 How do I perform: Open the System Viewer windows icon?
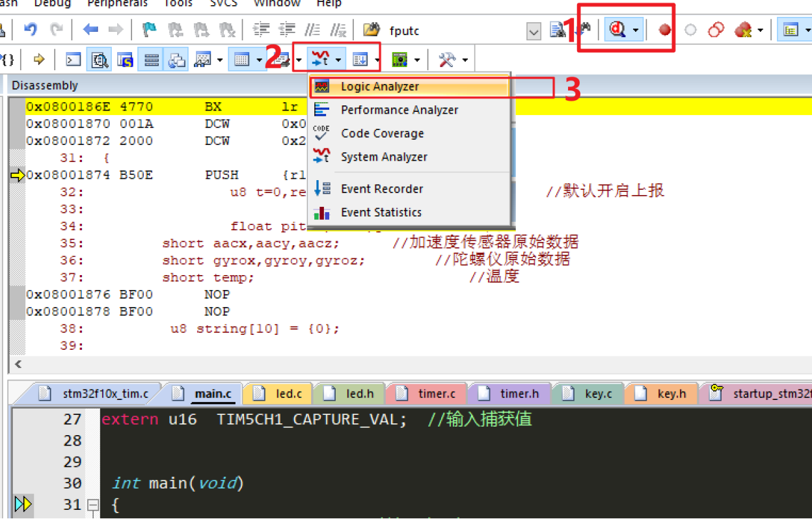(x=399, y=60)
